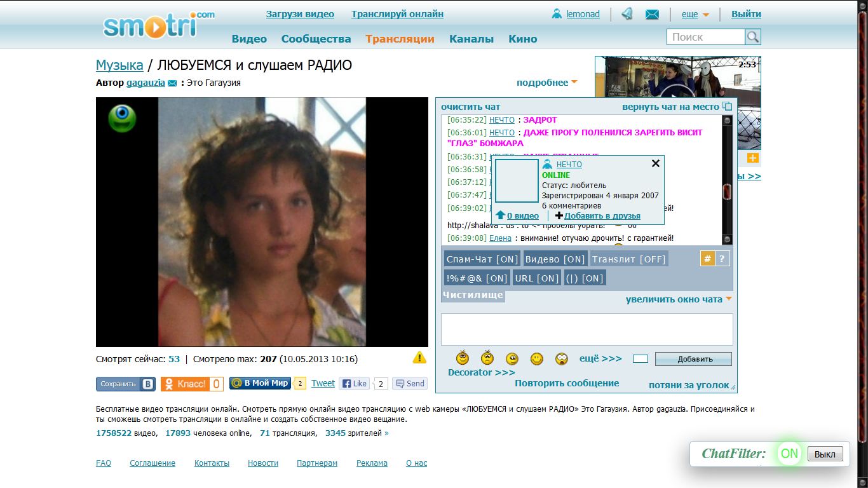The height and width of the screenshot is (488, 868).
Task: Share via В Мой Мир button
Action: [x=260, y=383]
